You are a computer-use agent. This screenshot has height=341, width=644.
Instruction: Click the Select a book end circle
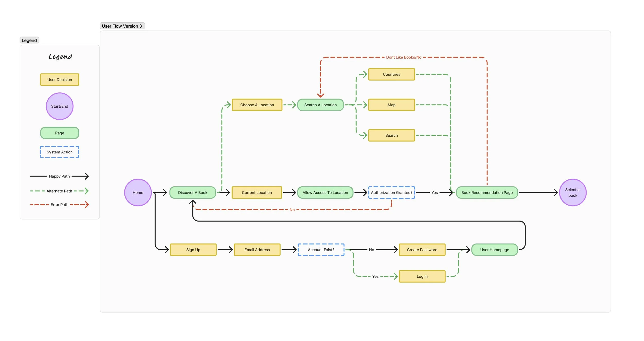(x=572, y=193)
